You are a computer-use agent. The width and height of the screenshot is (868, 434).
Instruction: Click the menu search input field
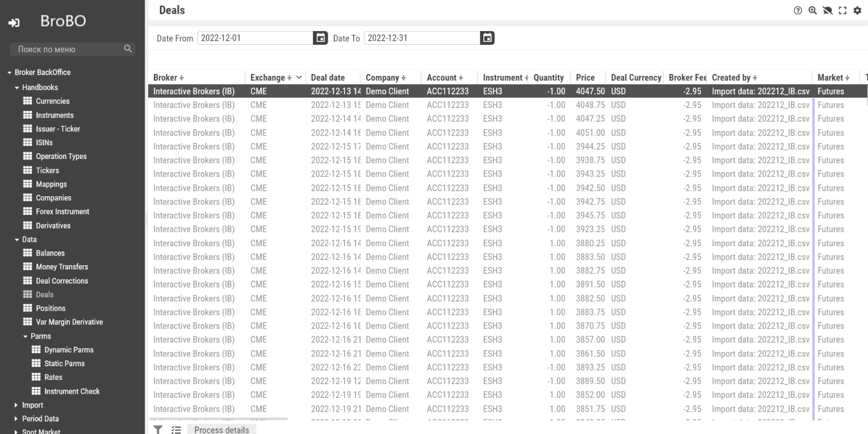point(69,49)
